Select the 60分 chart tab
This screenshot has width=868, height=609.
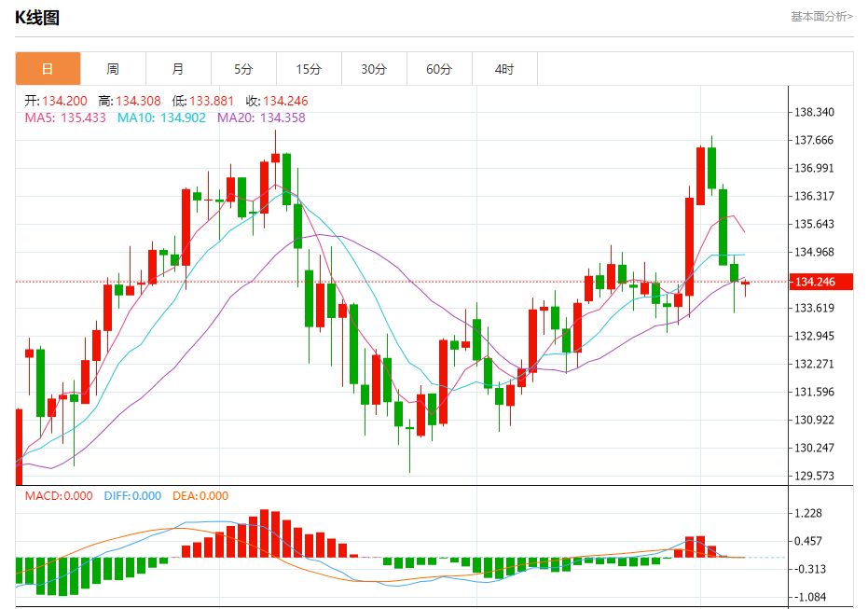click(x=439, y=69)
